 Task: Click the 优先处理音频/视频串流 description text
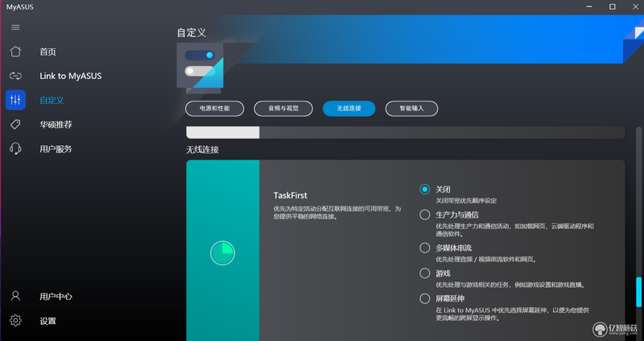486,260
